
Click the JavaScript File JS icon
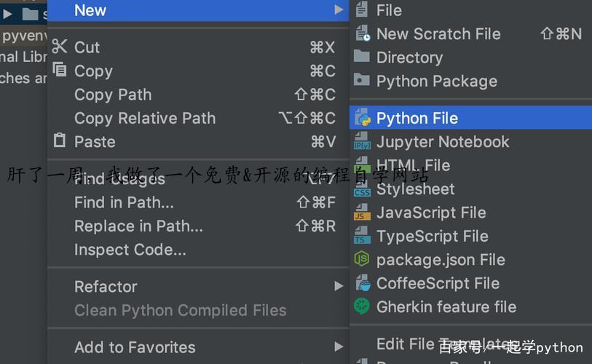coord(362,213)
